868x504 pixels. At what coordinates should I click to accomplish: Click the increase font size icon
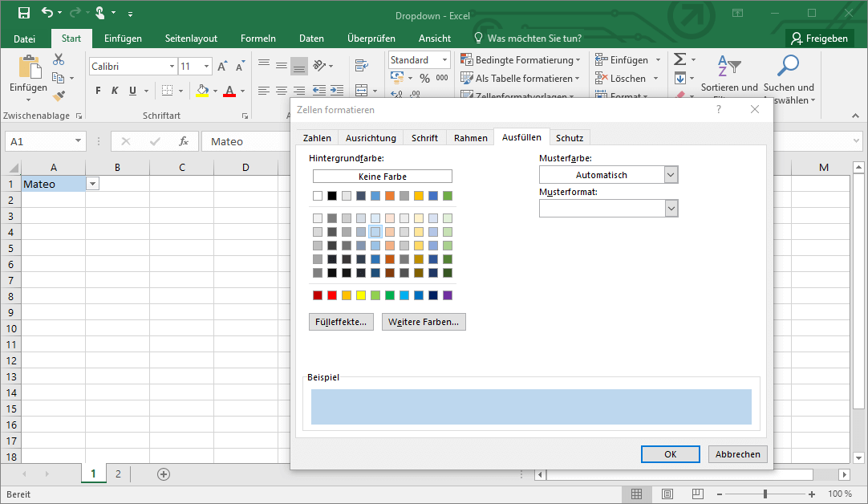point(222,67)
